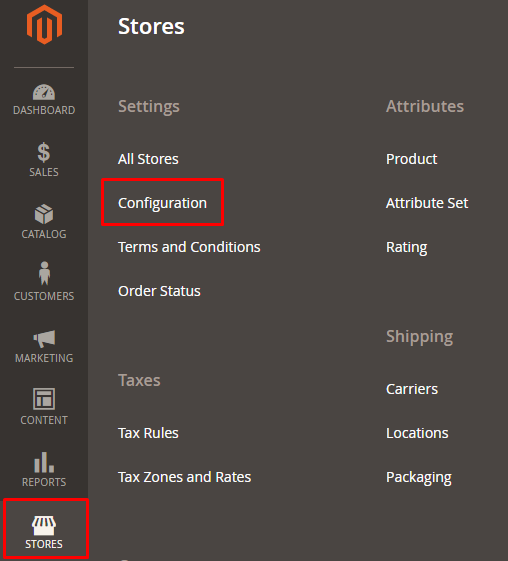Open the Customers person icon
This screenshot has height=561, width=508.
point(44,273)
